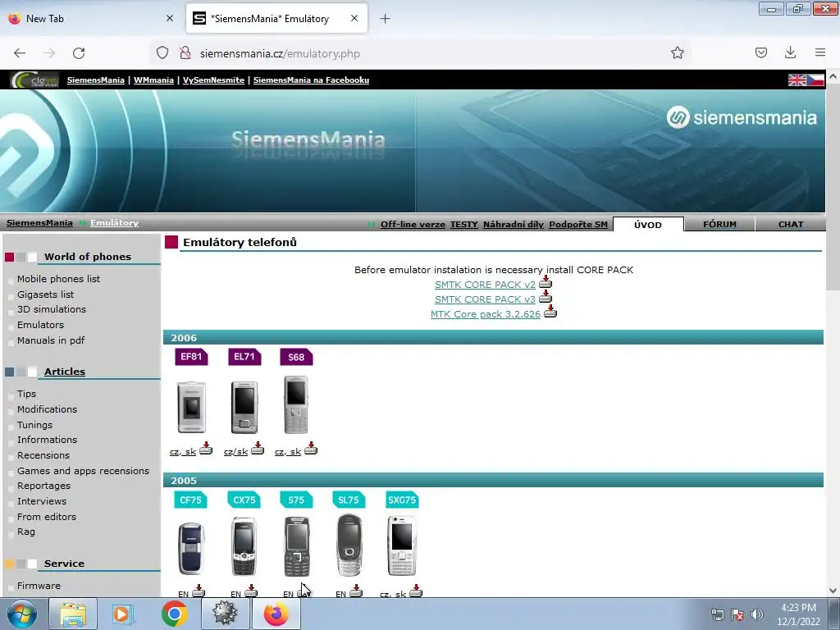This screenshot has height=630, width=840.
Task: Click download icon next to SMTK CORE PACK v3
Action: pos(546,297)
